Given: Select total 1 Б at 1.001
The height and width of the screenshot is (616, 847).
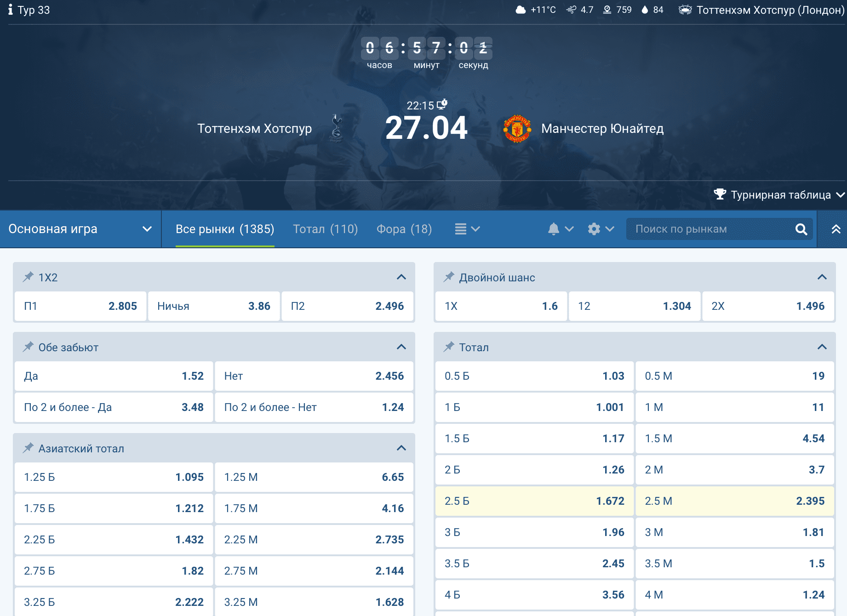Looking at the screenshot, I should 534,407.
